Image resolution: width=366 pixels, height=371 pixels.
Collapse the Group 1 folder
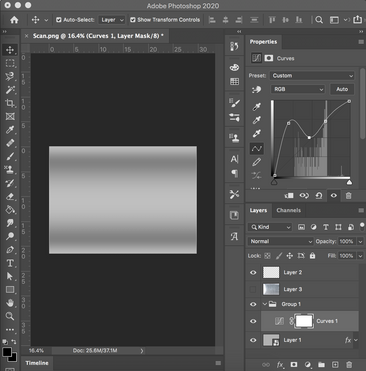[x=265, y=304]
